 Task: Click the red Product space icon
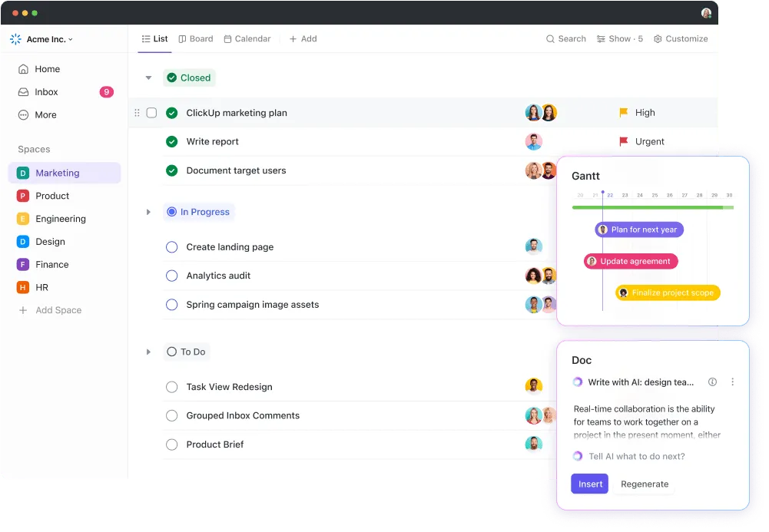click(x=22, y=196)
